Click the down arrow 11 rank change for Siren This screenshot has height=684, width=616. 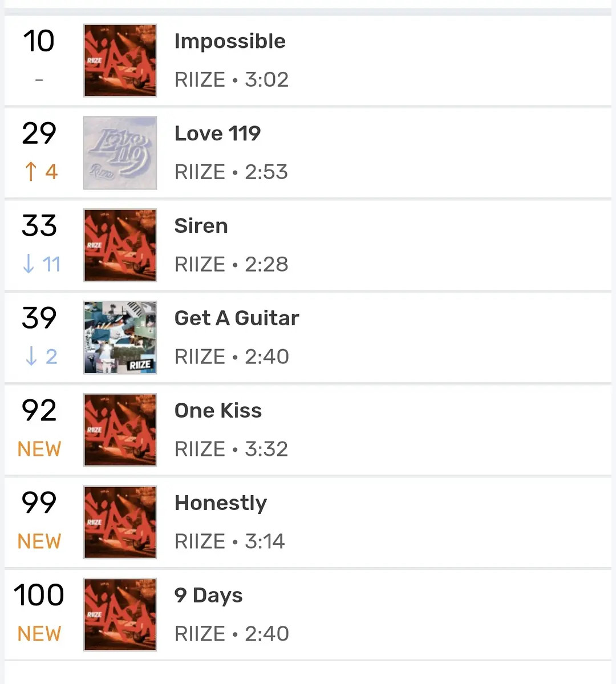pos(42,264)
